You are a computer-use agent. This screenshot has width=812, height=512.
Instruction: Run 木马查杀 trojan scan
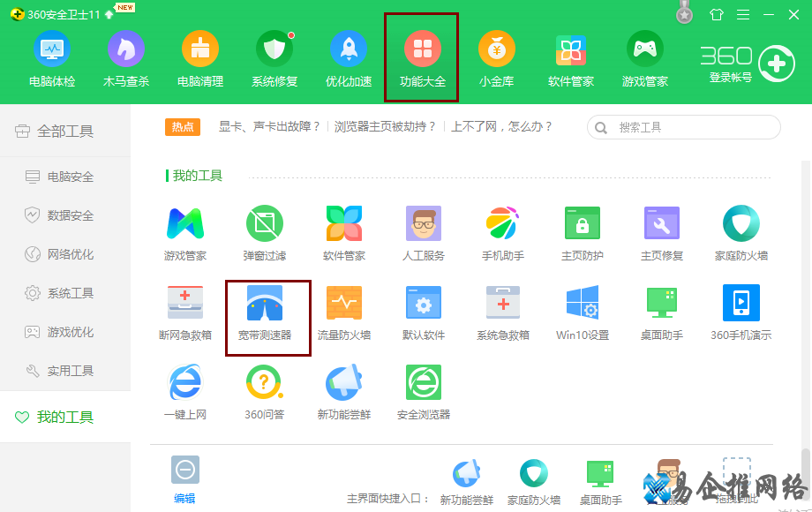pos(125,57)
